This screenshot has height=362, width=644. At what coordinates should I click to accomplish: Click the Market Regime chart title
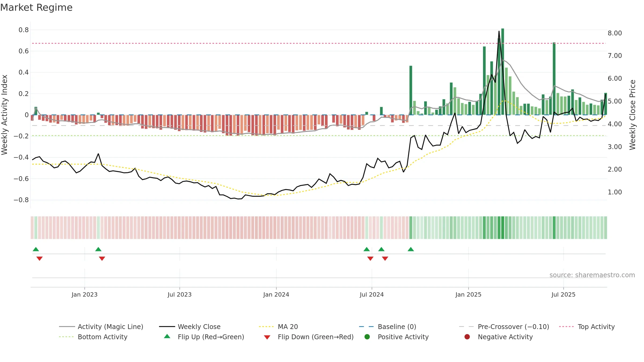(x=36, y=8)
